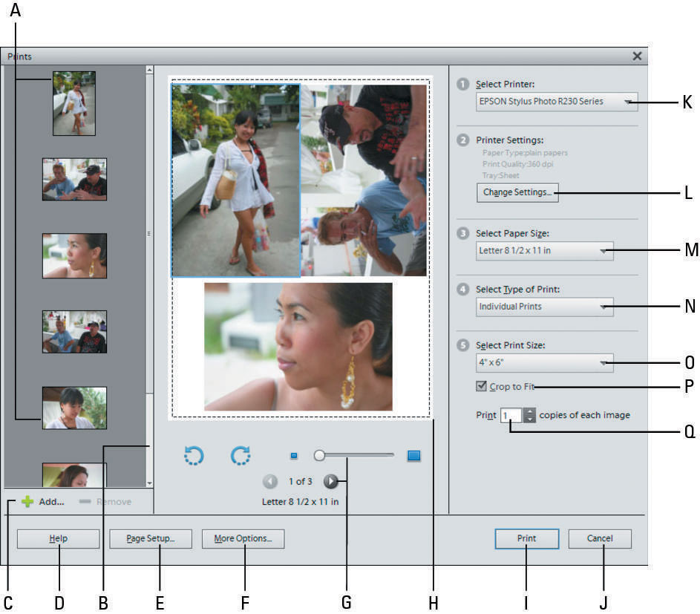Rotate the image left (counterclockwise)

pyautogui.click(x=194, y=456)
